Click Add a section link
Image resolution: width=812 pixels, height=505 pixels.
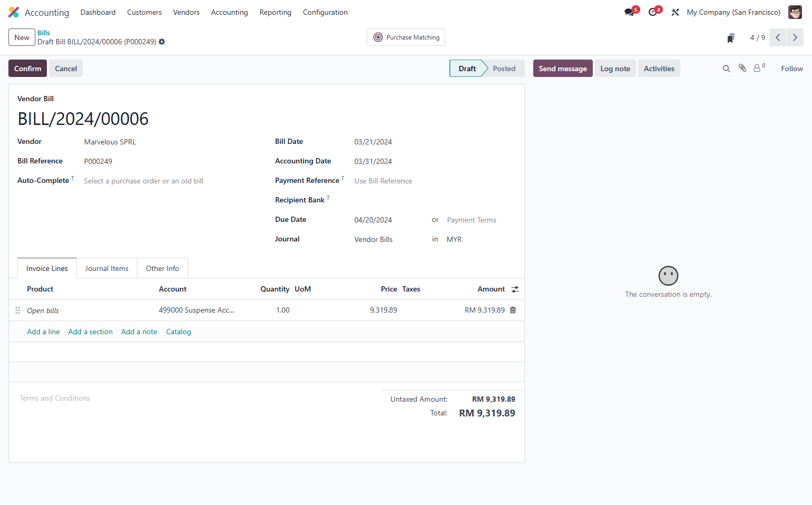click(91, 332)
